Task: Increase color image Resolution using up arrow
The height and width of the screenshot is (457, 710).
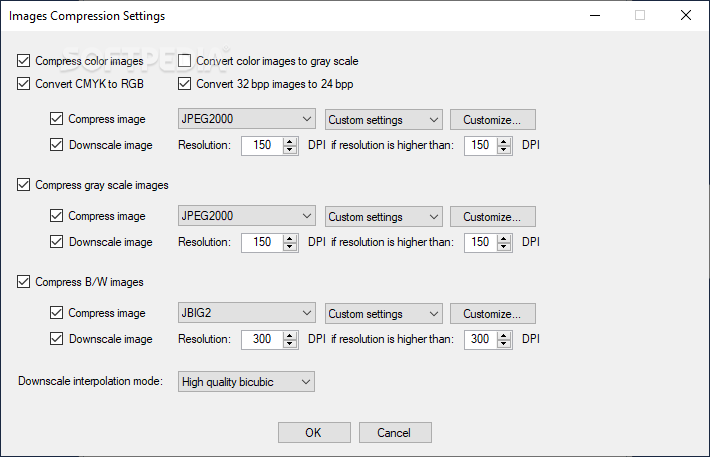Action: tap(290, 141)
